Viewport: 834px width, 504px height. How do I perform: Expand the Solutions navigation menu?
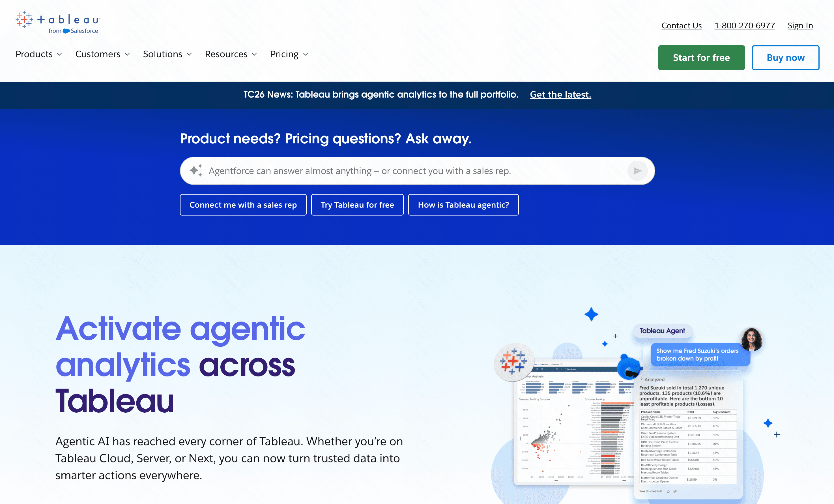tap(167, 54)
